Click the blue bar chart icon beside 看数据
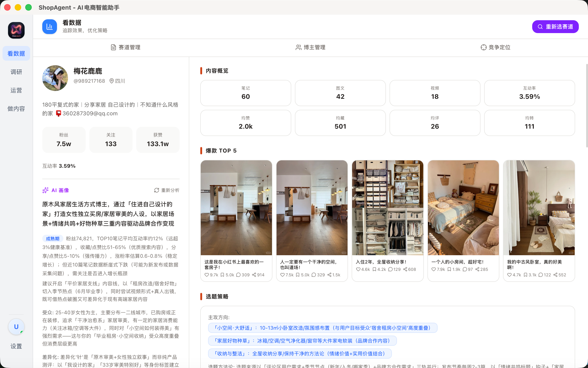The height and width of the screenshot is (368, 588). pos(49,26)
